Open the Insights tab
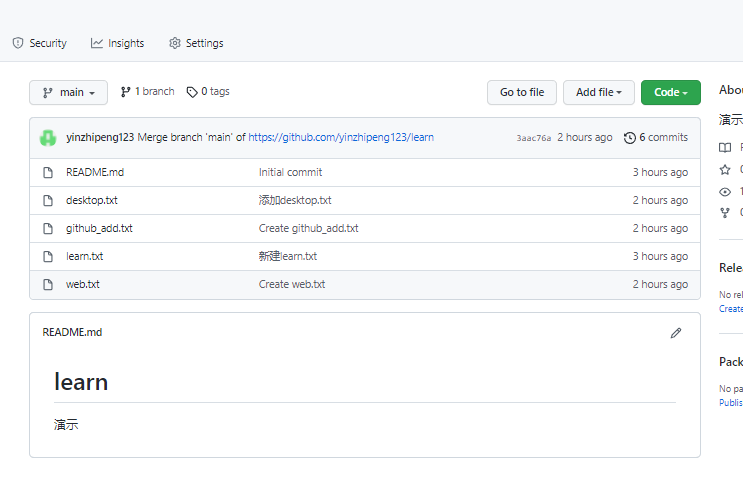 [x=118, y=43]
